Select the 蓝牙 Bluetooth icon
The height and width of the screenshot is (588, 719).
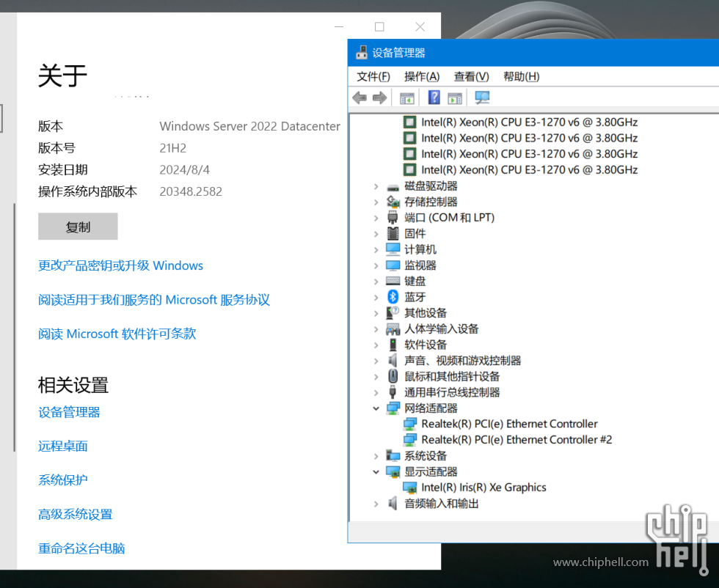393,297
